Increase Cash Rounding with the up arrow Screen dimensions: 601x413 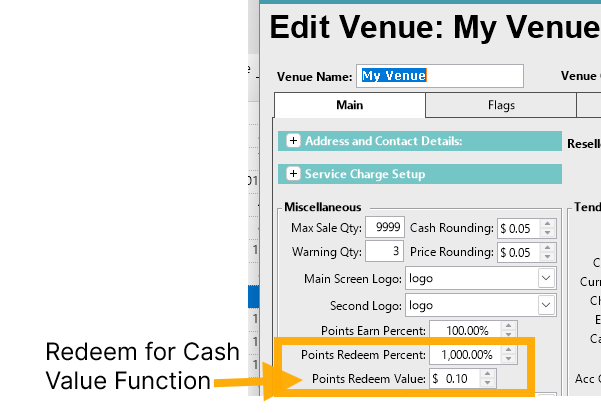[546, 223]
